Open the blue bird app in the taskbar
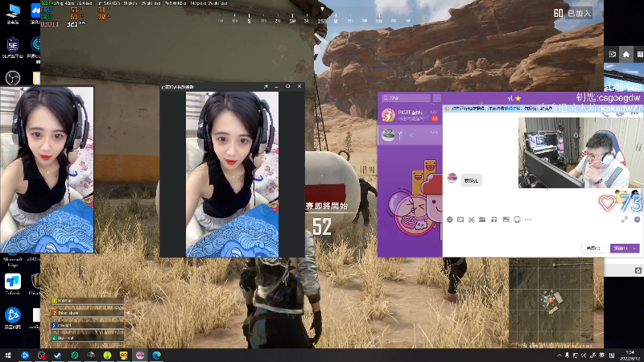The height and width of the screenshot is (362, 644). 25,356
